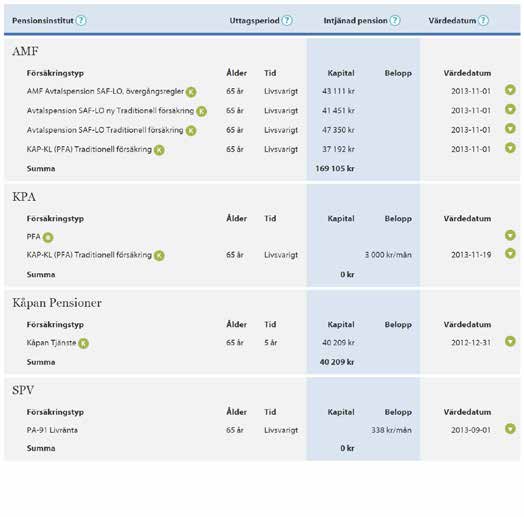
Task: Select Avtalspension SAF-LO ny Traditionell försäkring text
Action: click(x=110, y=110)
